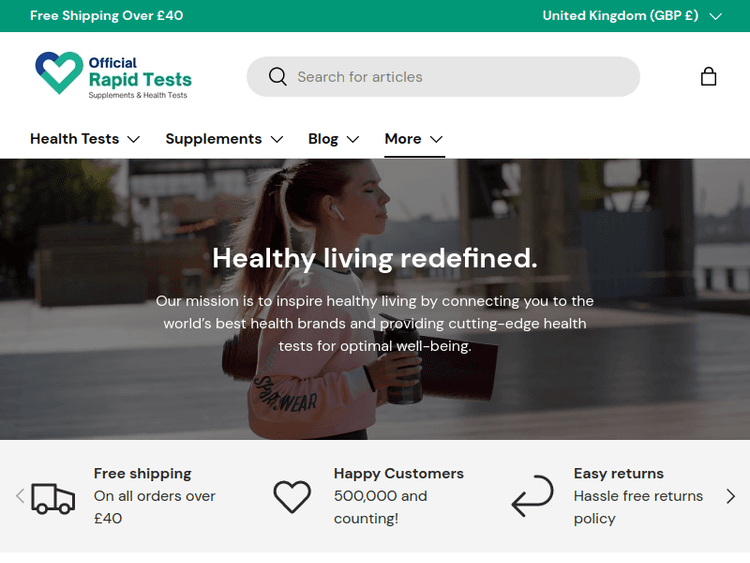Click the heart Happy Customers icon
Screen dimensions: 750x563
point(292,497)
